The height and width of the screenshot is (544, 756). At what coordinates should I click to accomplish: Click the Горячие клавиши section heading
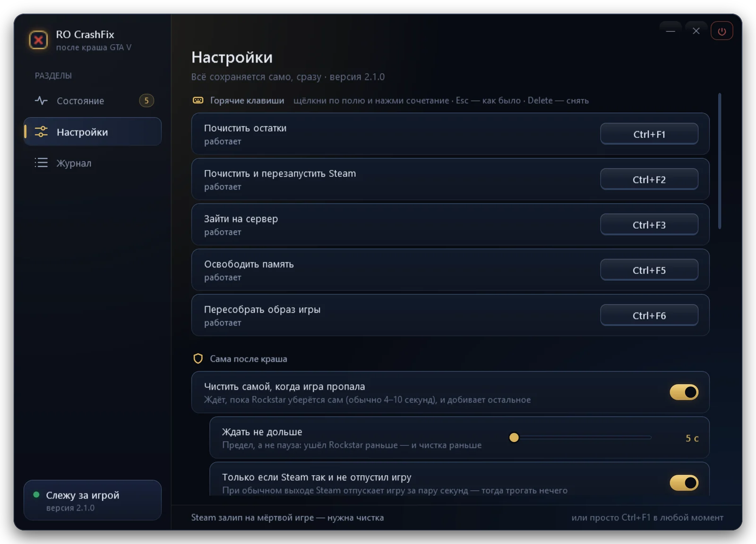(x=247, y=101)
